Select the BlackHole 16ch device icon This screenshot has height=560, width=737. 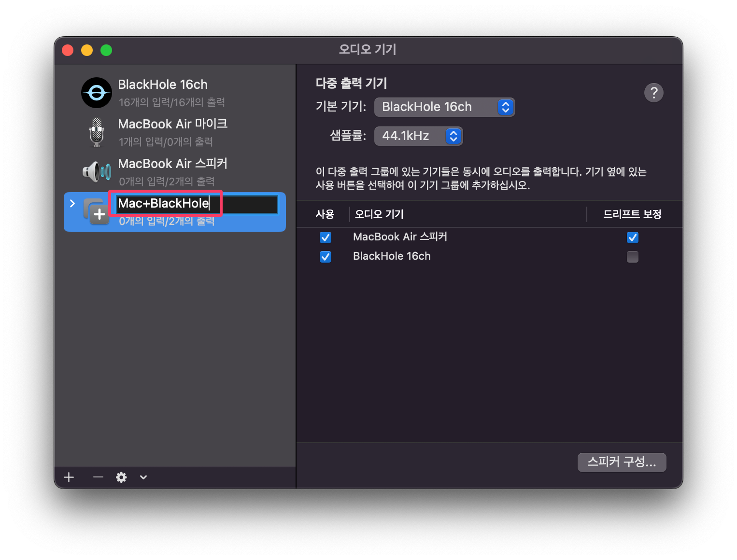coord(97,93)
